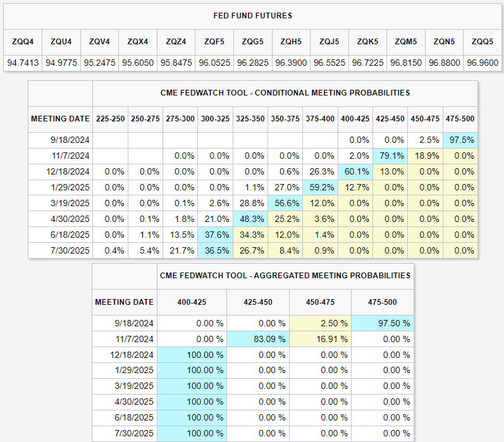Click the ZQZ4 contract column header
The width and height of the screenshot is (504, 442).
176,42
